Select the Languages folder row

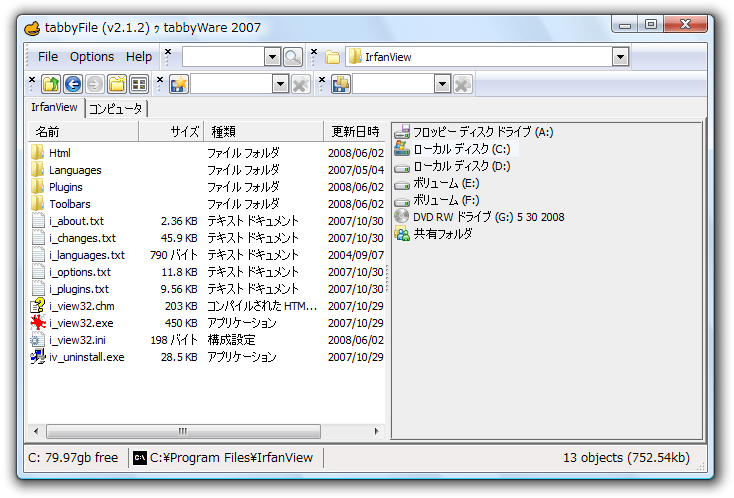[x=207, y=170]
